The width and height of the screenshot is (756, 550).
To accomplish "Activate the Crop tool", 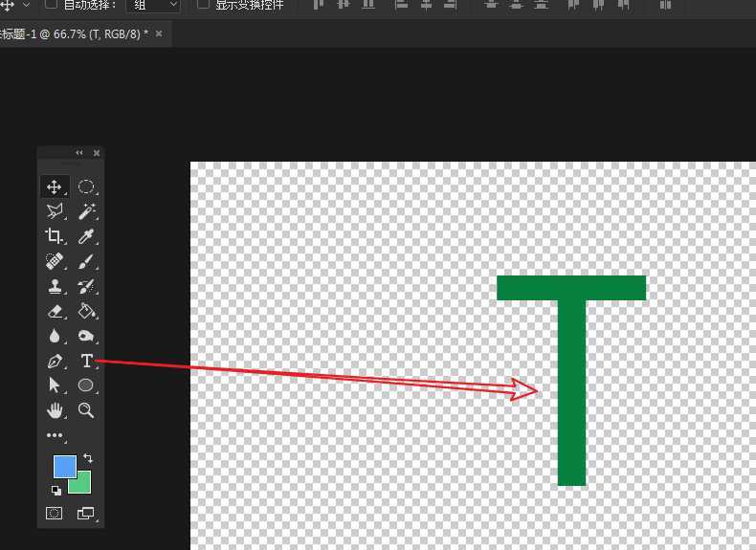I will point(54,236).
